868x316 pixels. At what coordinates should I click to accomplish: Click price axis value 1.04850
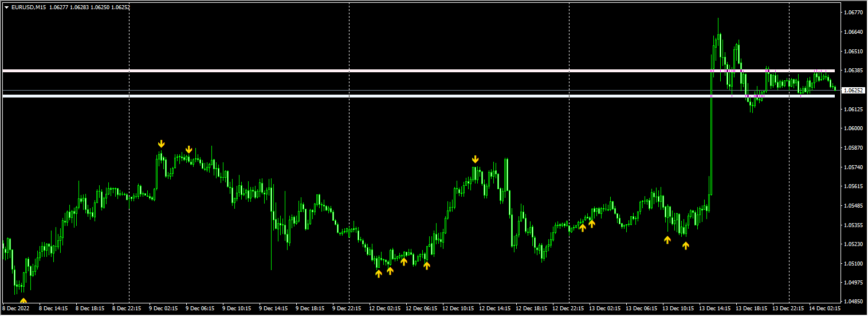854,301
